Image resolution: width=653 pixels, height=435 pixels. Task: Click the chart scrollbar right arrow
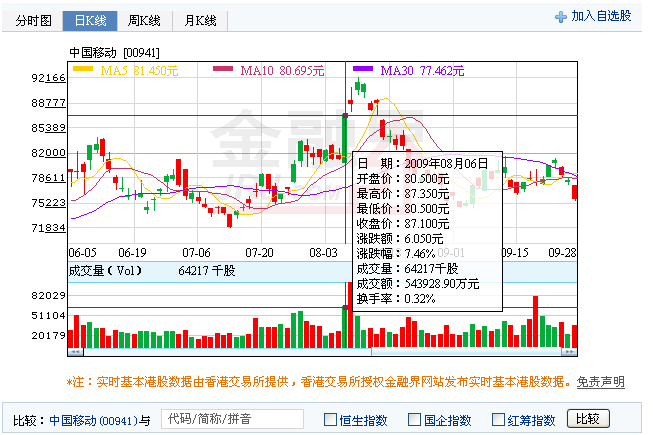(x=569, y=352)
